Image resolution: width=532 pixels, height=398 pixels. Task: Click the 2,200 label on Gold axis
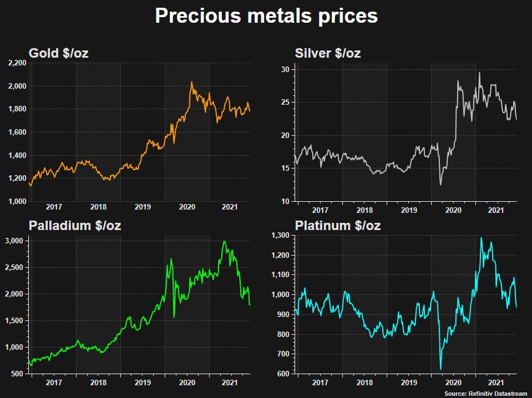17,63
